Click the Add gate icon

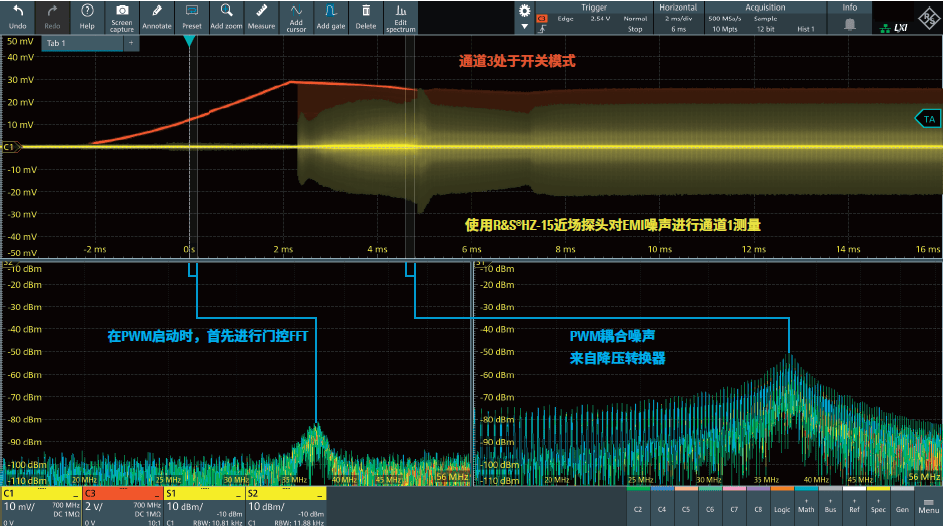pyautogui.click(x=330, y=16)
